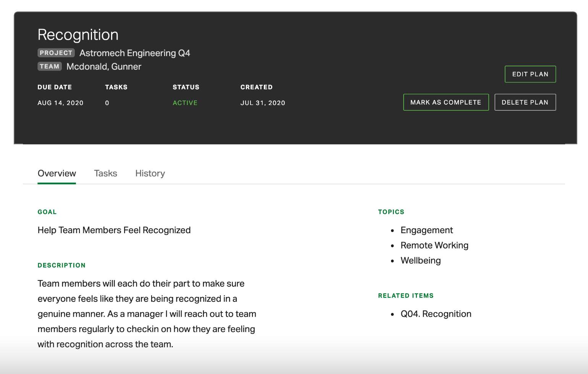Open the Q04. Recognition related item

tap(435, 314)
